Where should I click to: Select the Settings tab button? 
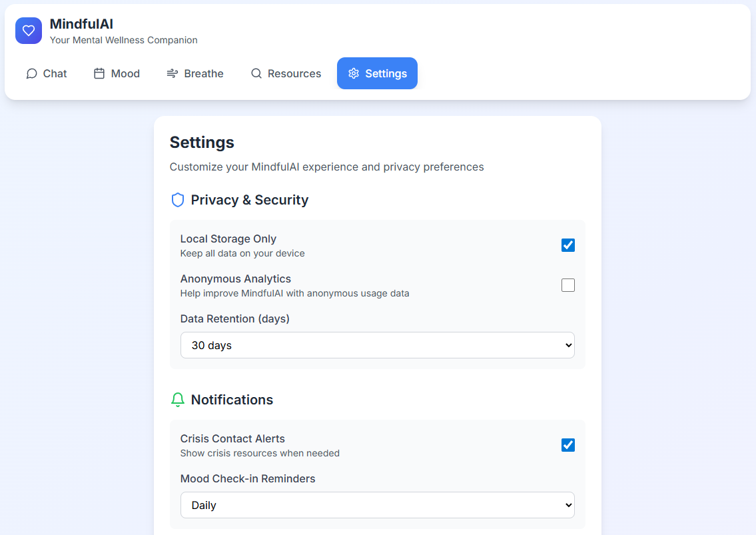377,73
